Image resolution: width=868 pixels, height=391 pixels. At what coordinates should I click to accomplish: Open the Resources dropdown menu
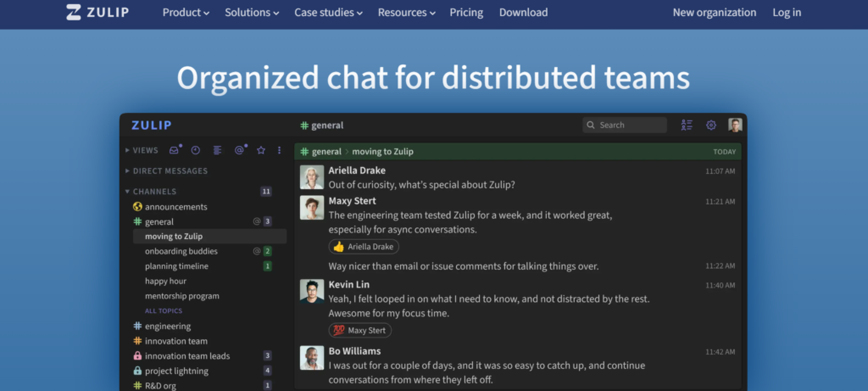pyautogui.click(x=407, y=12)
